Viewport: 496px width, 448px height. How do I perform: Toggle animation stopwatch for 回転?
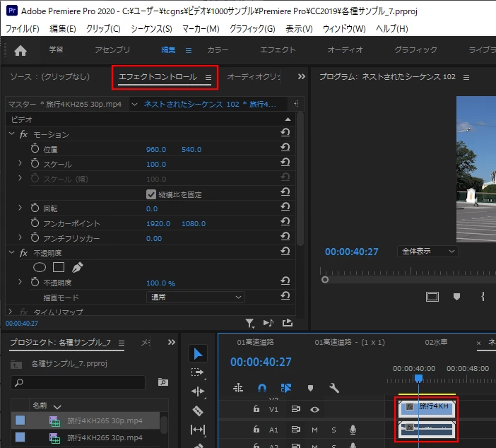(35, 208)
